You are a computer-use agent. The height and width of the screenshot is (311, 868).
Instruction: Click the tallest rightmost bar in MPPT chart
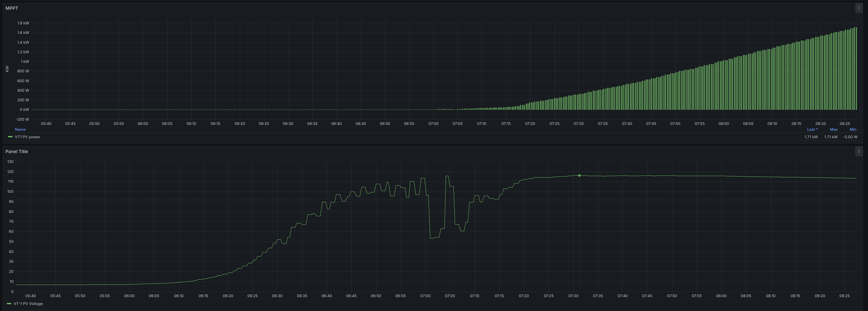click(x=856, y=67)
